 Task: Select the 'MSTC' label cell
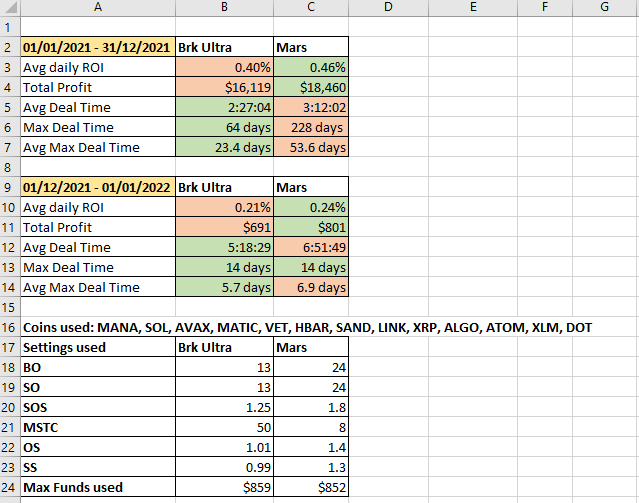click(x=98, y=426)
